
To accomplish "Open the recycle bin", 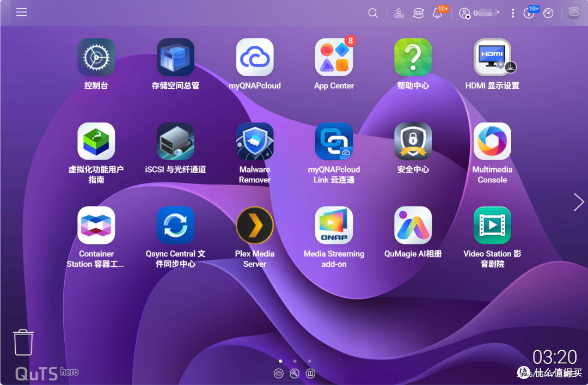I will 23,342.
